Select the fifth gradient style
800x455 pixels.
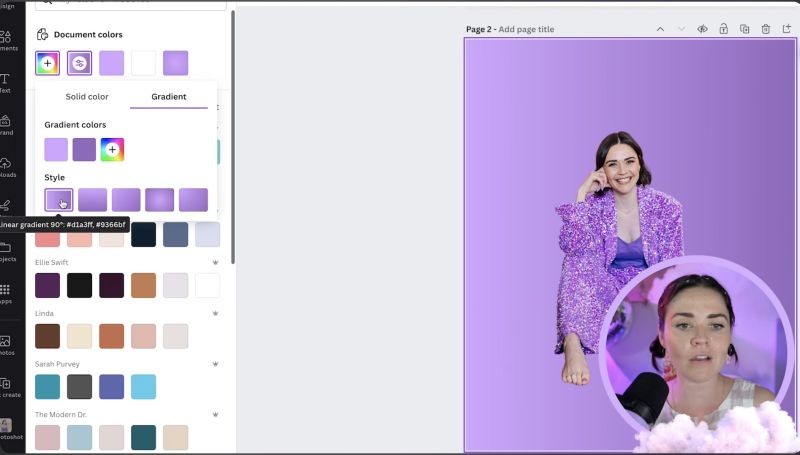pos(193,199)
